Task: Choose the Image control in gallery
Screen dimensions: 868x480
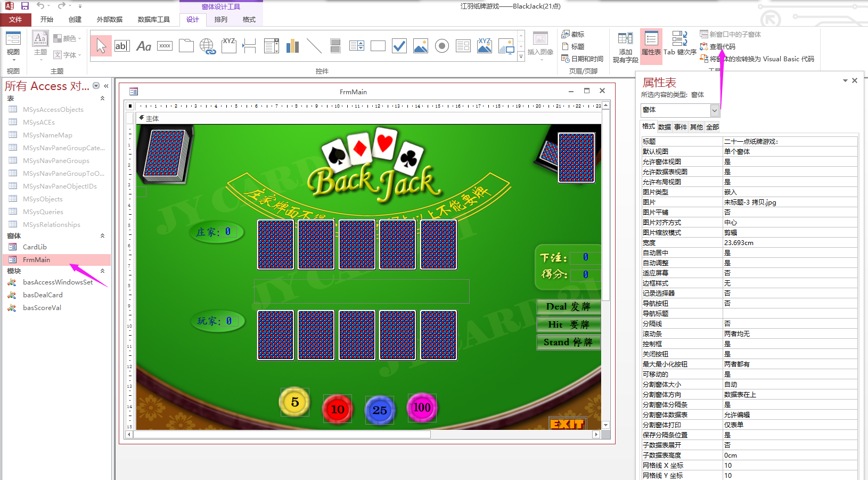Action: 506,46
